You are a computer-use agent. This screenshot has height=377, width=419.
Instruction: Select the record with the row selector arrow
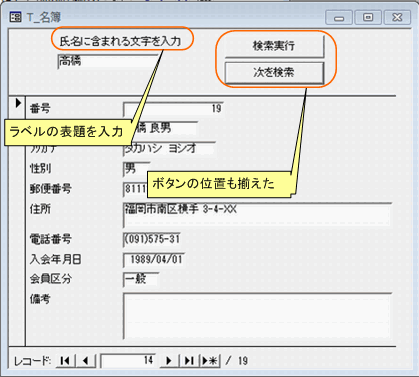click(x=18, y=103)
